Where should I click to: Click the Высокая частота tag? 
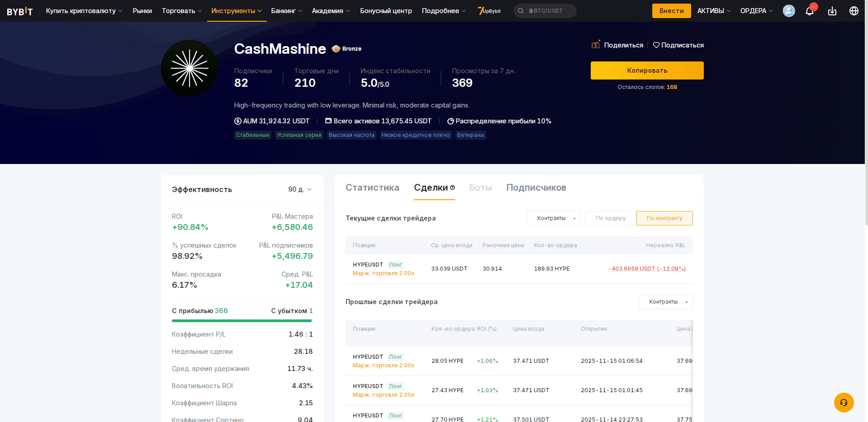point(351,135)
